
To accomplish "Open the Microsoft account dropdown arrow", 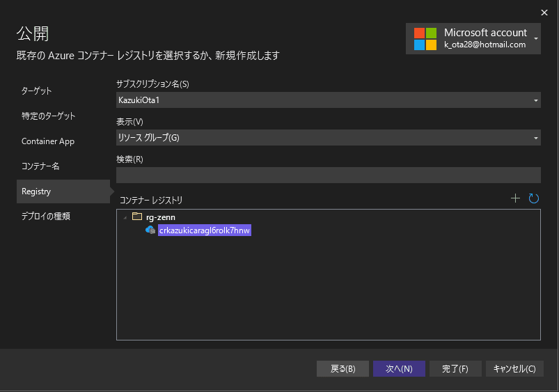I will tap(536, 38).
